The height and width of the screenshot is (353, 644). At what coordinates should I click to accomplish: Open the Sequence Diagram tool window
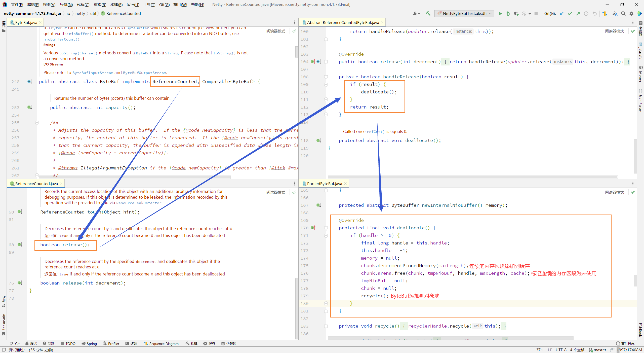click(x=161, y=344)
